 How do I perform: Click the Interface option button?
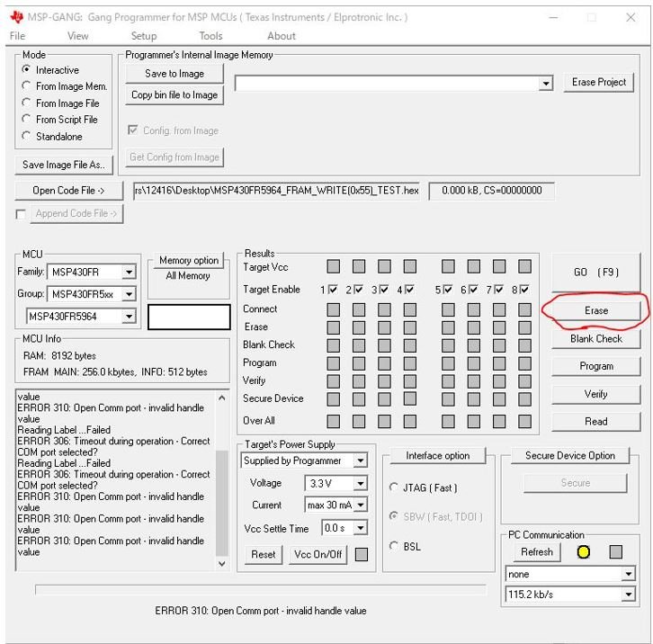click(x=438, y=456)
